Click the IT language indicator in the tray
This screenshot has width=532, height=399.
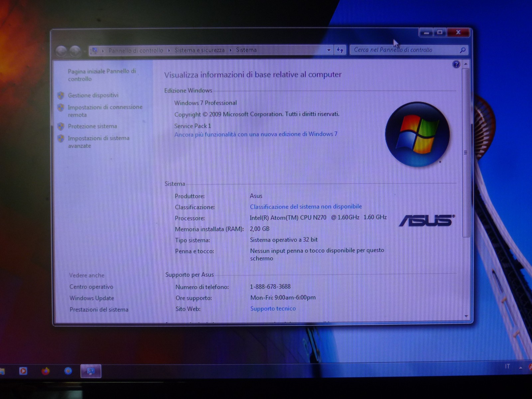coord(507,366)
